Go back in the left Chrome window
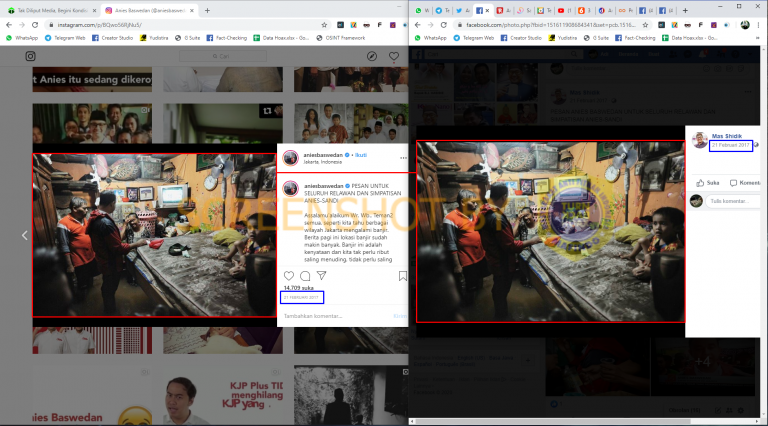This screenshot has width=768, height=426. point(9,24)
